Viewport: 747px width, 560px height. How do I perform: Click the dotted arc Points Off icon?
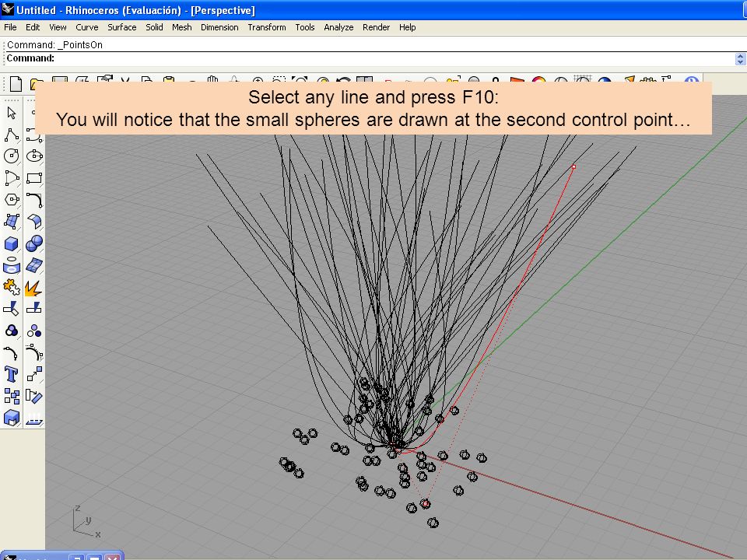click(x=34, y=353)
